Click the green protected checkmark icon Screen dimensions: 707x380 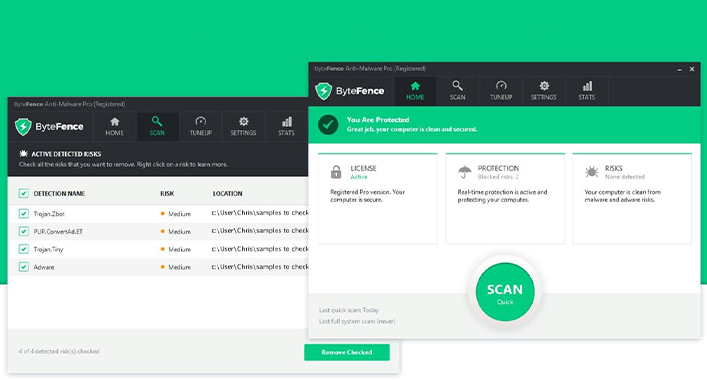point(328,124)
